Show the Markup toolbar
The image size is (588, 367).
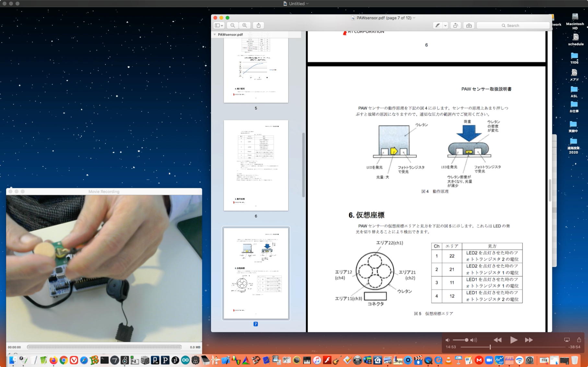pos(469,25)
